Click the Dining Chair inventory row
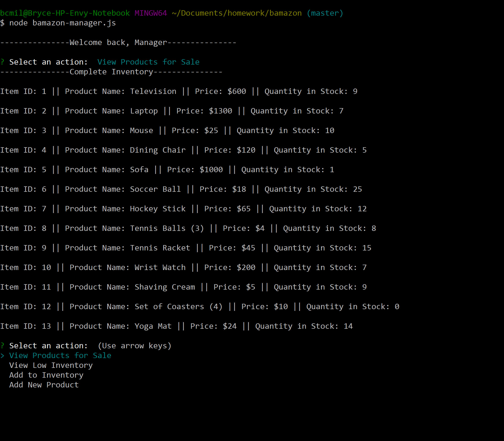The width and height of the screenshot is (504, 441). (184, 150)
